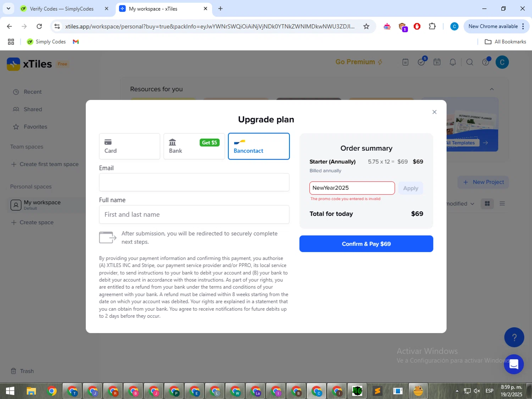Viewport: 532px width, 399px height.
Task: Open xTiles search
Action: (470, 62)
